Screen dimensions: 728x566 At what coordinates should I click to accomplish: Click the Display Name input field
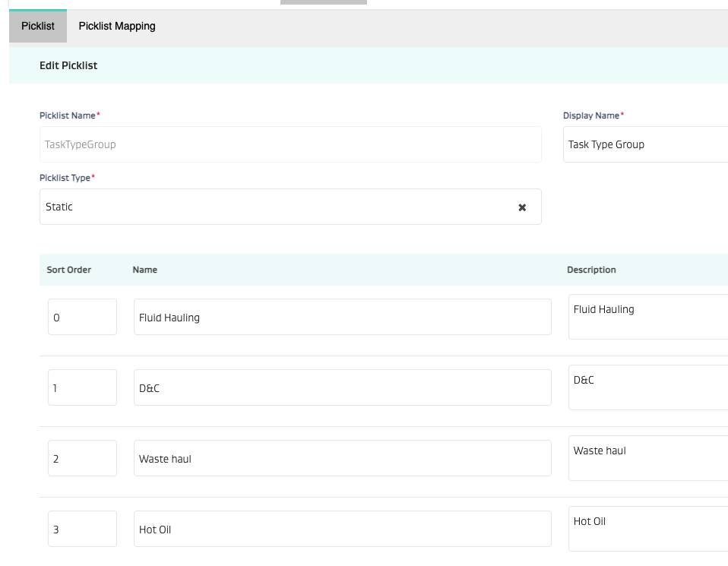point(644,144)
